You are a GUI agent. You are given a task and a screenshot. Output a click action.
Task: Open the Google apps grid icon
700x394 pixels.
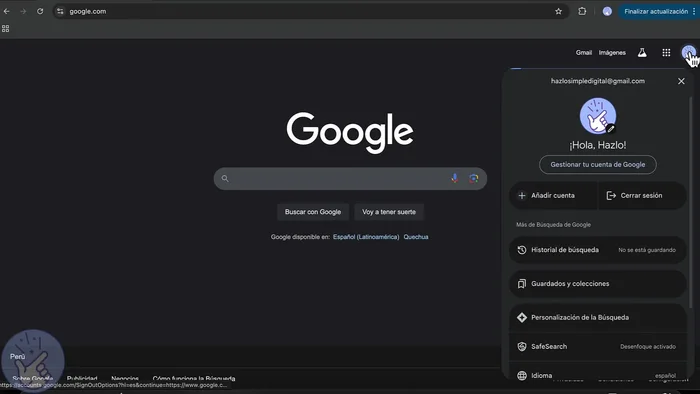click(x=666, y=53)
